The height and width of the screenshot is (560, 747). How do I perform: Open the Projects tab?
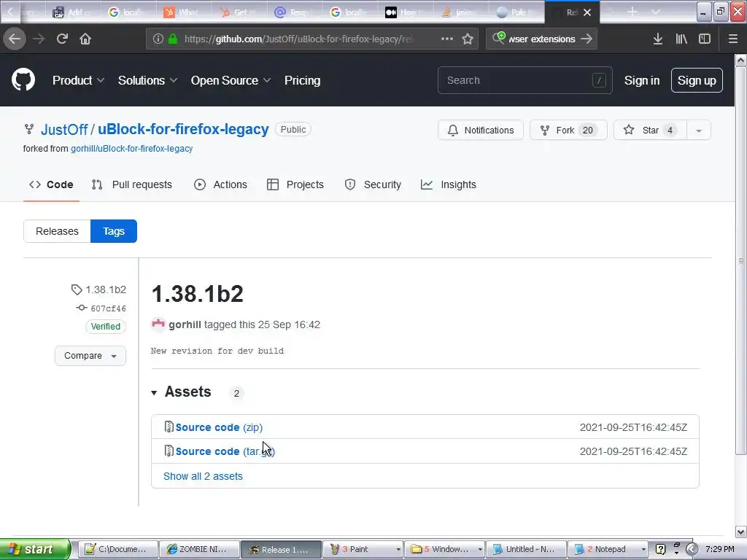pyautogui.click(x=295, y=184)
